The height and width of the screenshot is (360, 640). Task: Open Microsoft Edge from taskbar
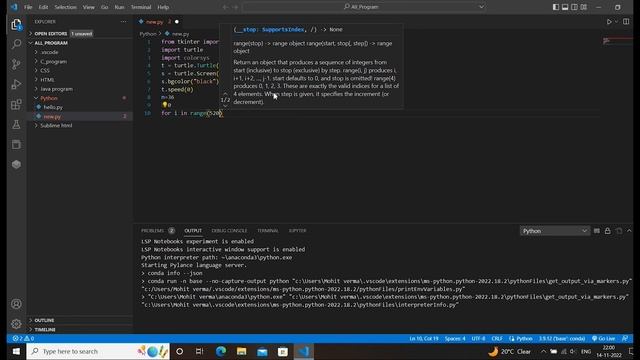tap(221, 351)
